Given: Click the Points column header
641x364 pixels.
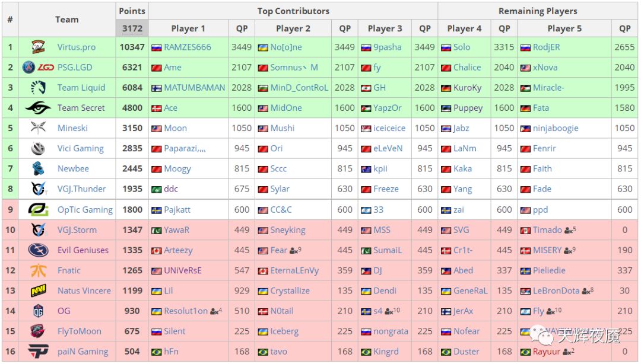Looking at the screenshot, I should point(132,11).
